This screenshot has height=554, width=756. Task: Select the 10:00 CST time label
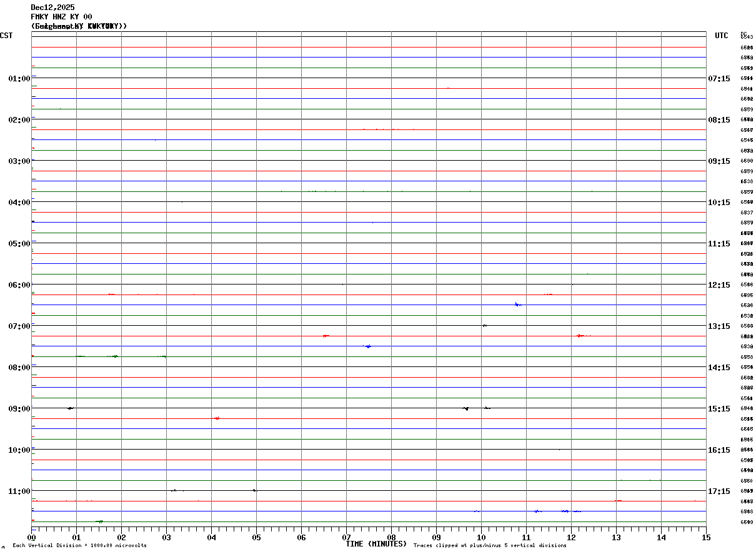19,450
